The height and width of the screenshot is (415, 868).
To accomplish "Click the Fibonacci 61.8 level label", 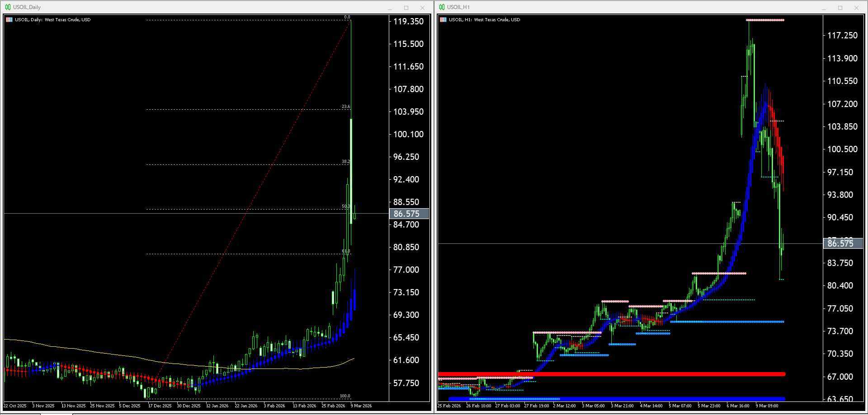I will tap(346, 251).
